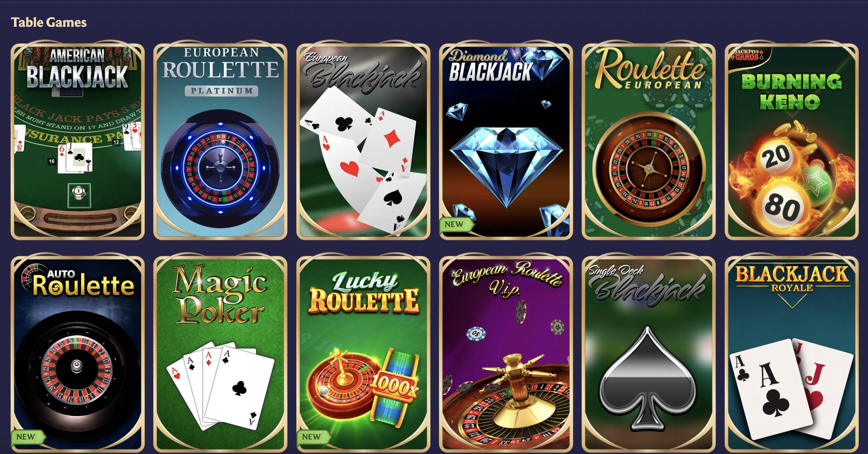This screenshot has width=868, height=454.
Task: Open the Blackjack Royale game
Action: pos(792,353)
